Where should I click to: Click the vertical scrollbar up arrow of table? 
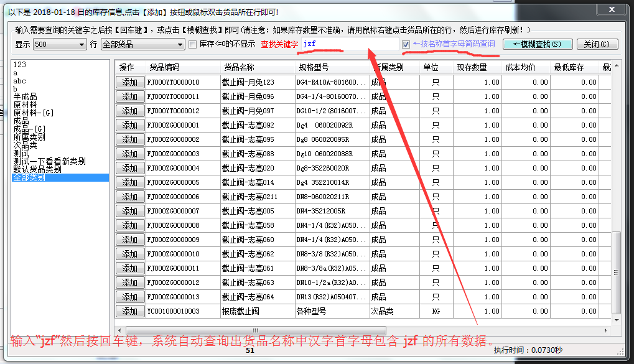(x=617, y=65)
